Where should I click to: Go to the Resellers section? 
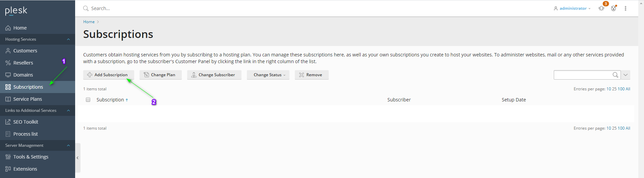38,63
